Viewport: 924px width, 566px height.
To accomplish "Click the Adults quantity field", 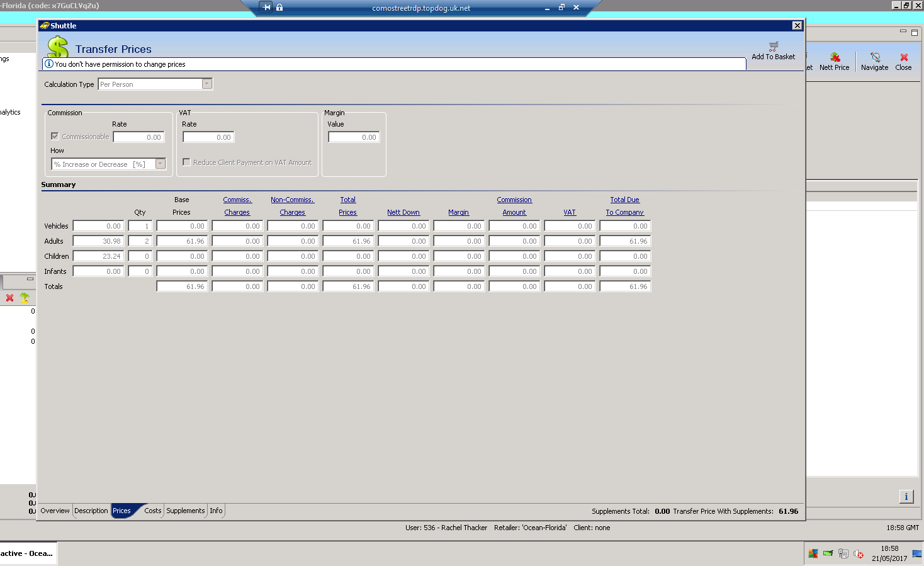I will pyautogui.click(x=140, y=241).
